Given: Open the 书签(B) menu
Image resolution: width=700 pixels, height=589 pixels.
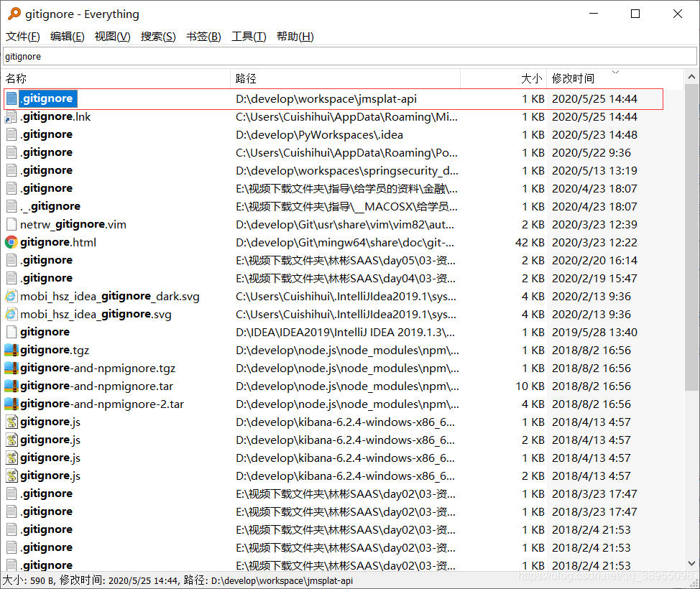Looking at the screenshot, I should [x=203, y=37].
